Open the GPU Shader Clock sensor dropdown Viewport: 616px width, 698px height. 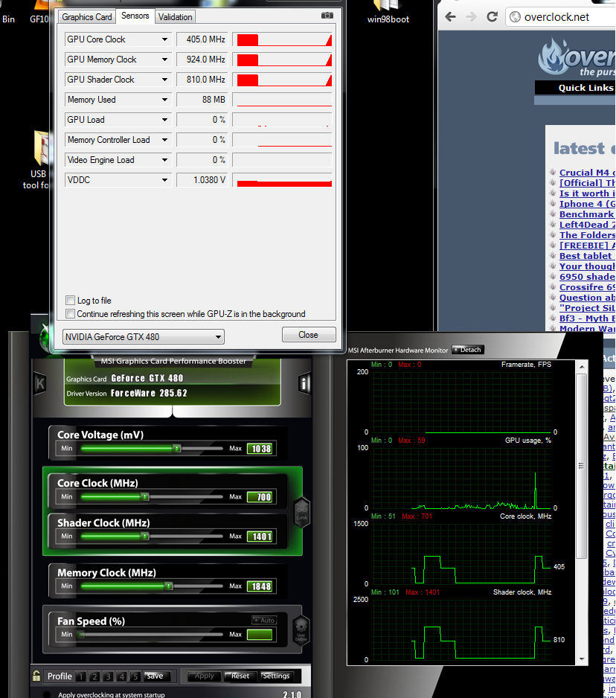(x=164, y=79)
